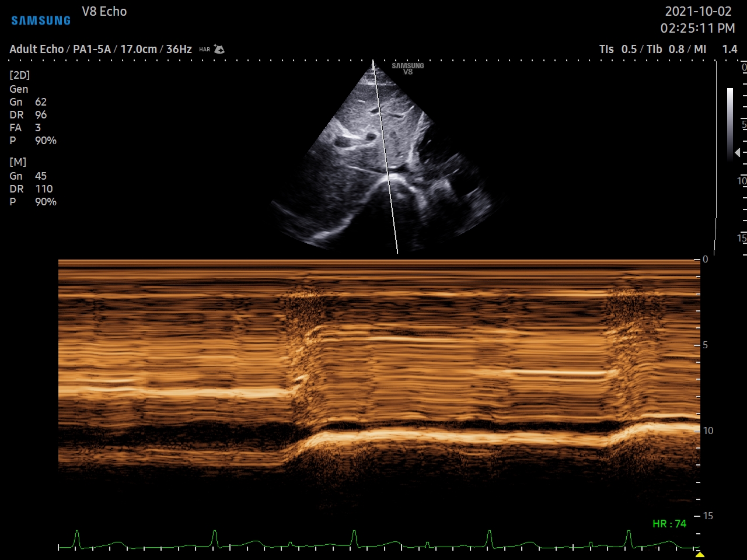
Task: Click the yellow triangle marker below the ECG
Action: click(x=700, y=554)
